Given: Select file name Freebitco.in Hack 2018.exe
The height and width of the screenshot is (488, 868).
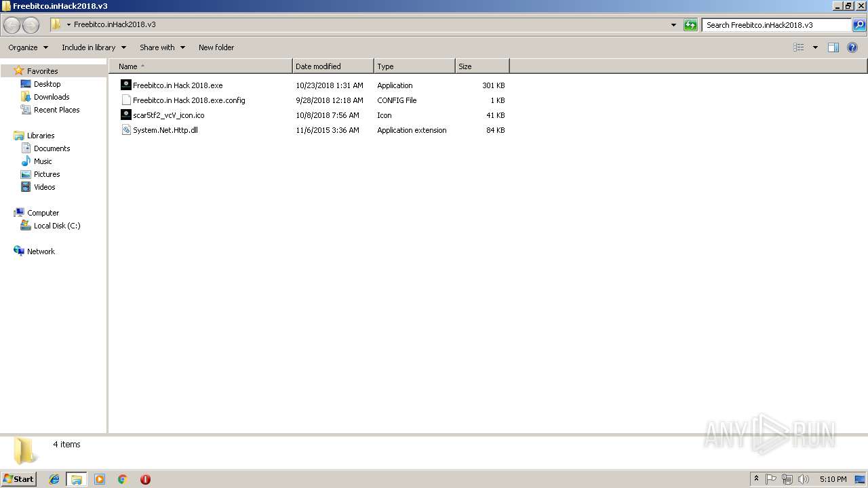Looking at the screenshot, I should pos(178,85).
